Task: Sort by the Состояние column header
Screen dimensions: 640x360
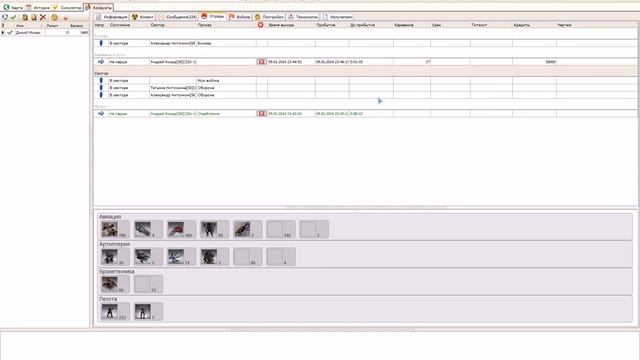Action: click(x=129, y=25)
